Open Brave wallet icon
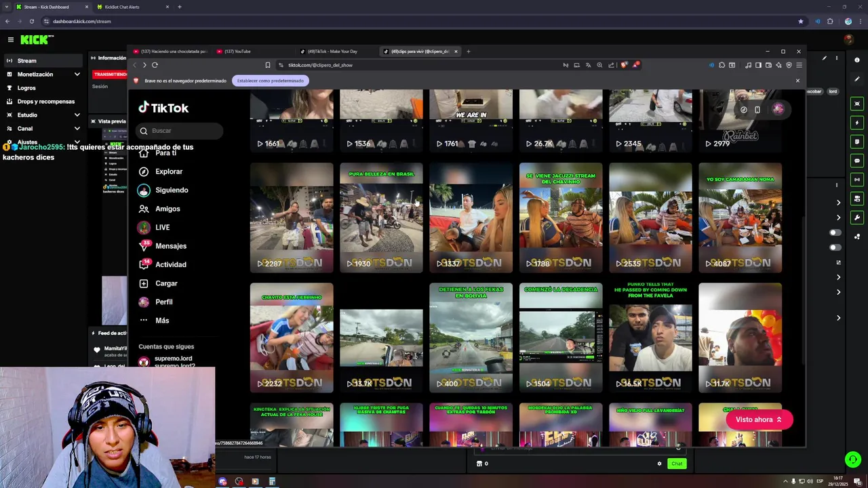 click(768, 65)
